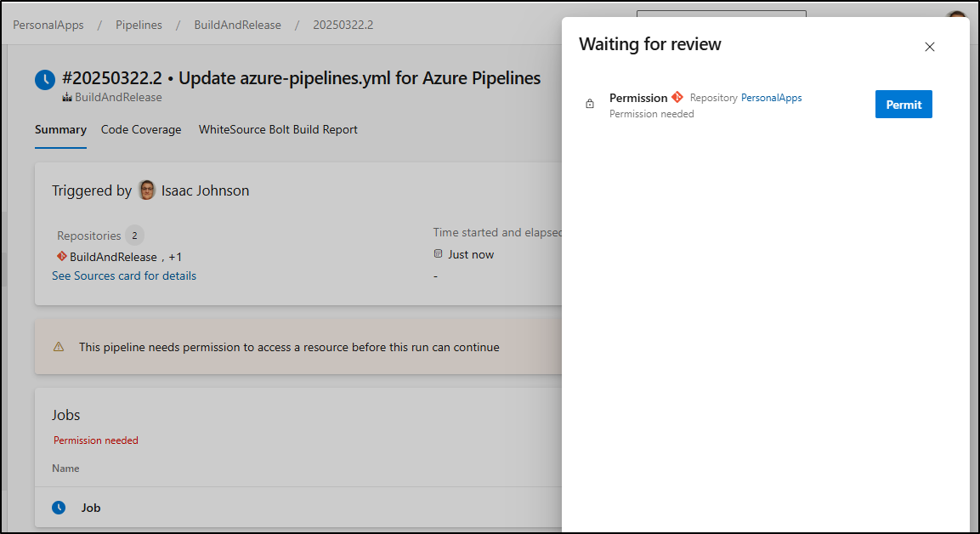980x534 pixels.
Task: Click the pipeline icon beside BuildAndRelease subtitle
Action: pyautogui.click(x=67, y=97)
